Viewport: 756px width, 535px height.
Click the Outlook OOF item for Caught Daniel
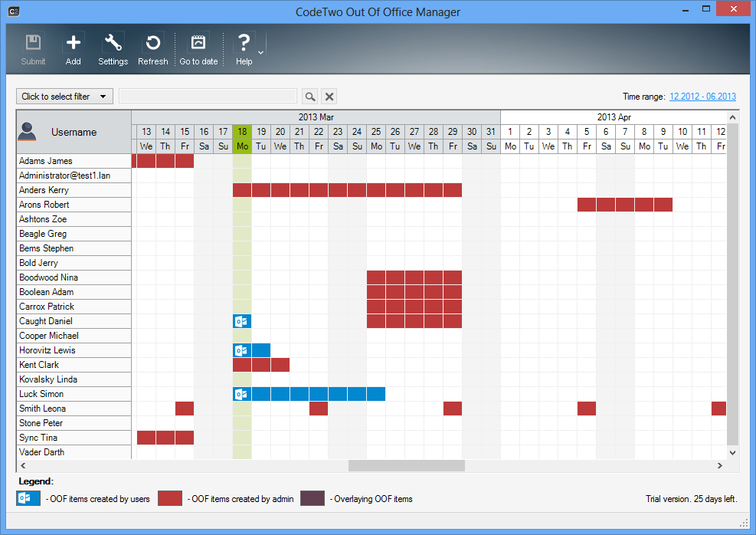(x=242, y=321)
